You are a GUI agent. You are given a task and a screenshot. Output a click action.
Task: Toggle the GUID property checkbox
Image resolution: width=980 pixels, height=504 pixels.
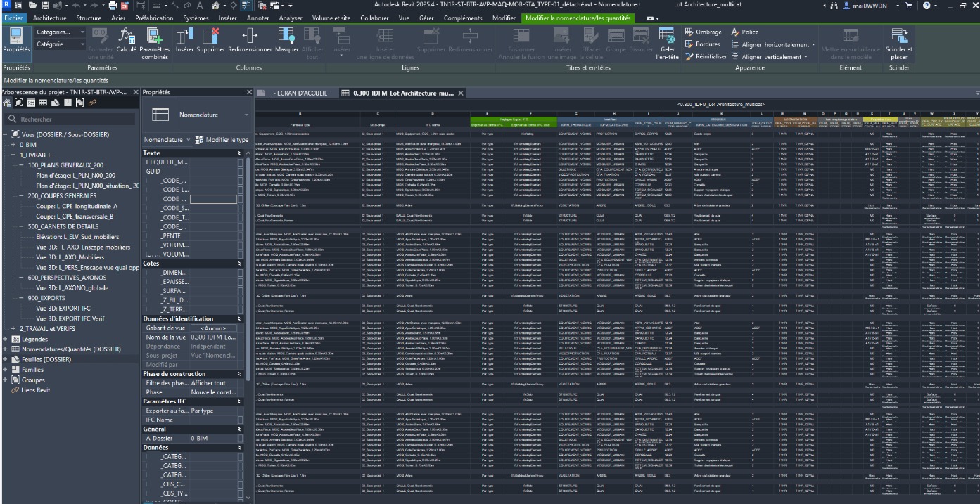241,171
